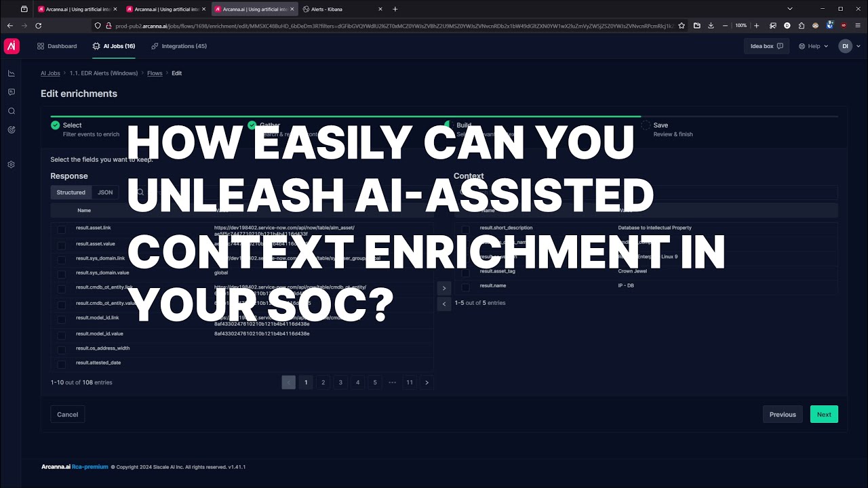Click the Previous button
Image resolution: width=868 pixels, height=488 pixels.
click(783, 414)
